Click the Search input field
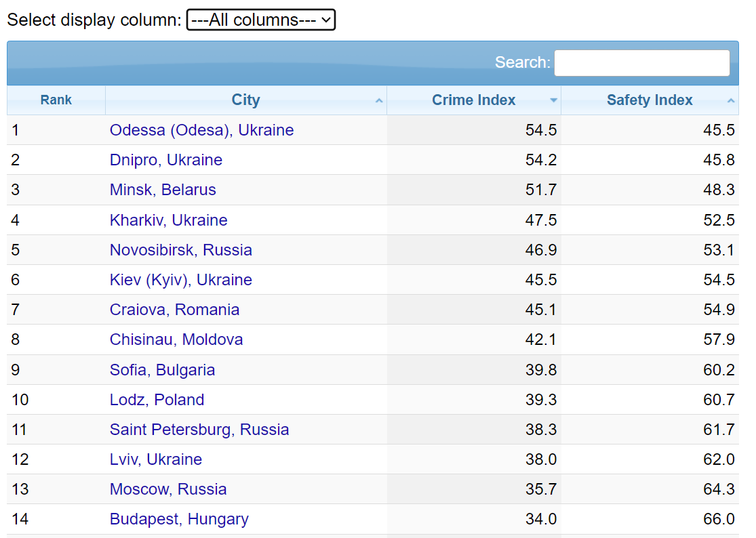This screenshot has width=756, height=538. pyautogui.click(x=641, y=63)
